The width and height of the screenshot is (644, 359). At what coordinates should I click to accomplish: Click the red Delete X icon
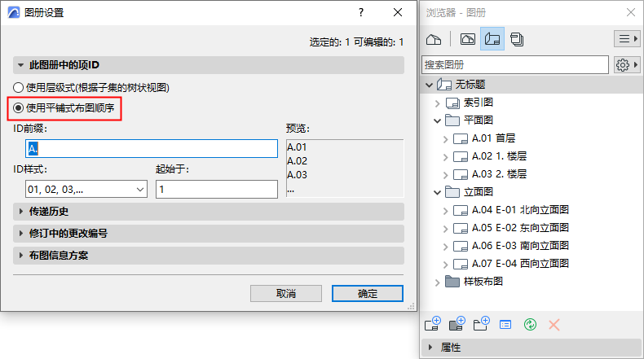click(554, 325)
